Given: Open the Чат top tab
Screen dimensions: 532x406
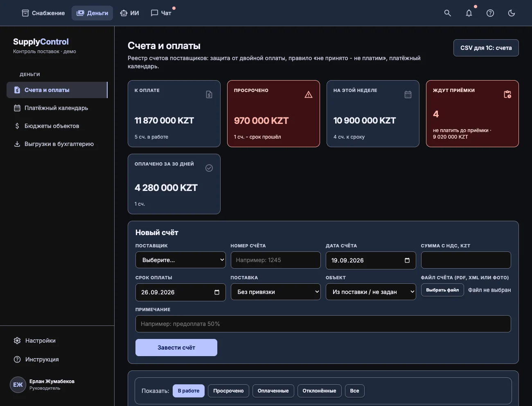Looking at the screenshot, I should click(161, 13).
